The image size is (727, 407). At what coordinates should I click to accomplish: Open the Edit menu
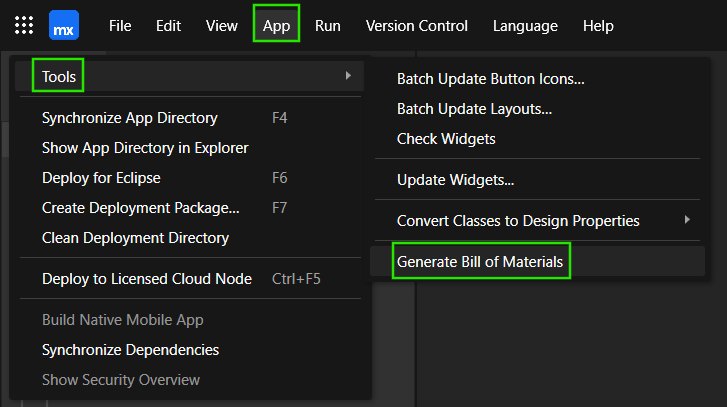[168, 25]
